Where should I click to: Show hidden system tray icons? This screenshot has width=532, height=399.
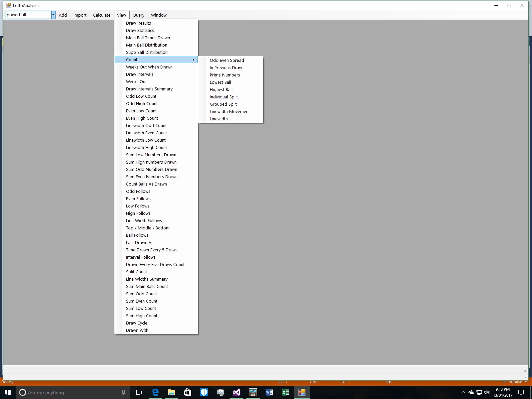463,392
